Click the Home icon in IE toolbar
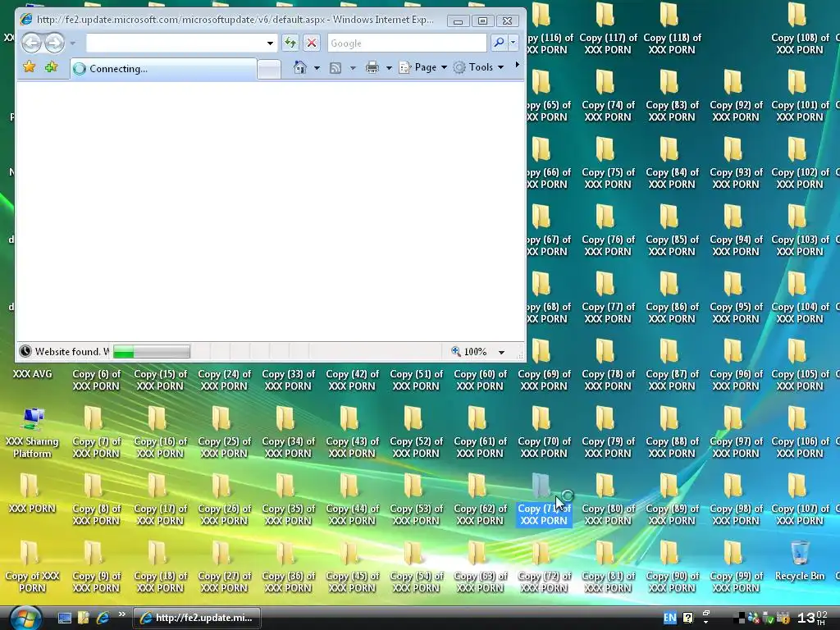The height and width of the screenshot is (630, 840). [300, 67]
